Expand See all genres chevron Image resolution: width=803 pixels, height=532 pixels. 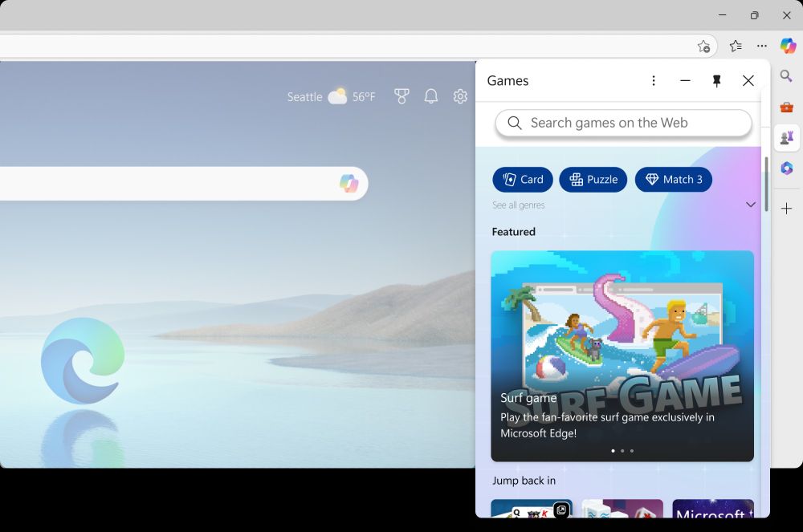(x=750, y=205)
